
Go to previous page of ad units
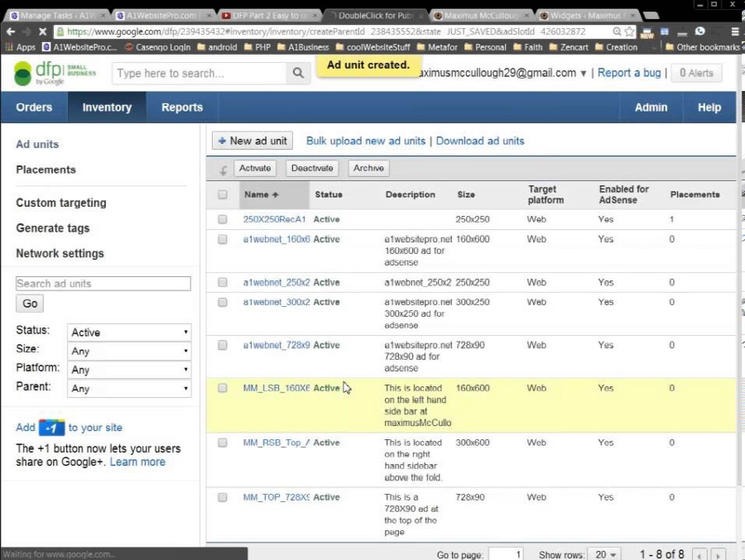point(699,555)
